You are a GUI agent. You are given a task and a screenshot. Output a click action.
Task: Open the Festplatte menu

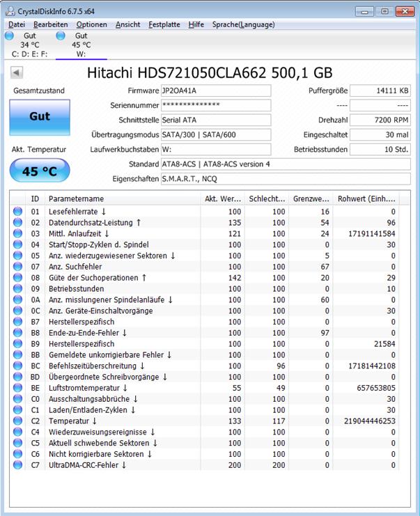(164, 24)
